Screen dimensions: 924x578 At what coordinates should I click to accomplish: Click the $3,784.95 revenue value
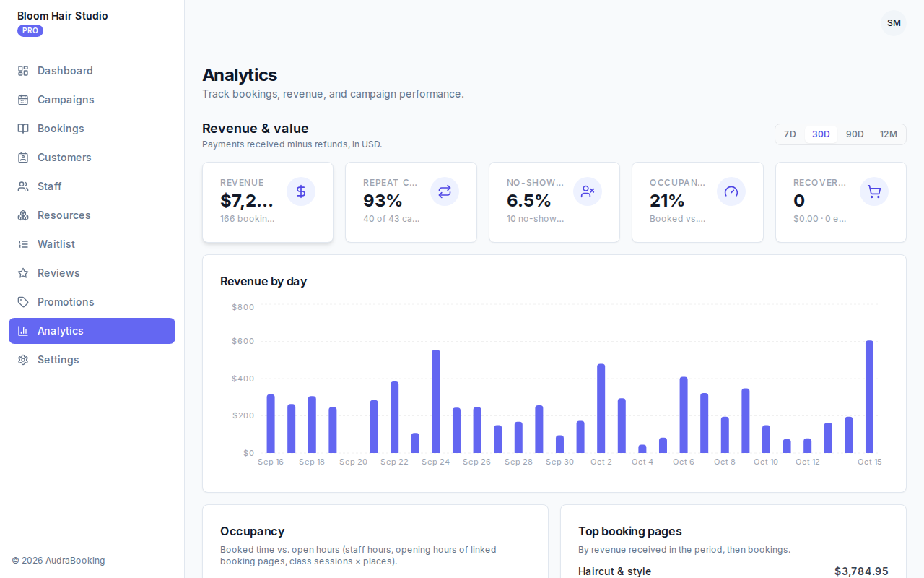point(861,571)
